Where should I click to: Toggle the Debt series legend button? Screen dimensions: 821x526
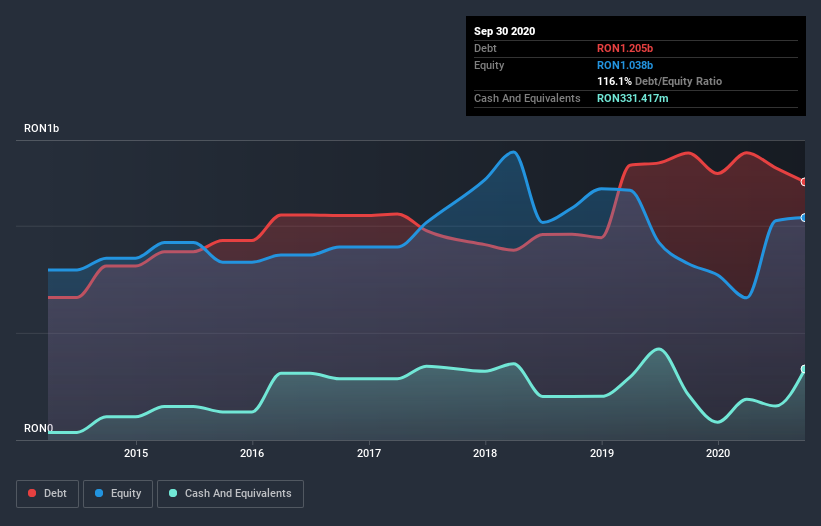coord(47,494)
